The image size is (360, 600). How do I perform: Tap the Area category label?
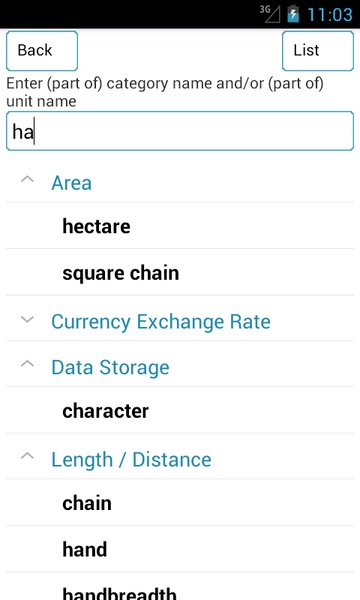coord(72,183)
